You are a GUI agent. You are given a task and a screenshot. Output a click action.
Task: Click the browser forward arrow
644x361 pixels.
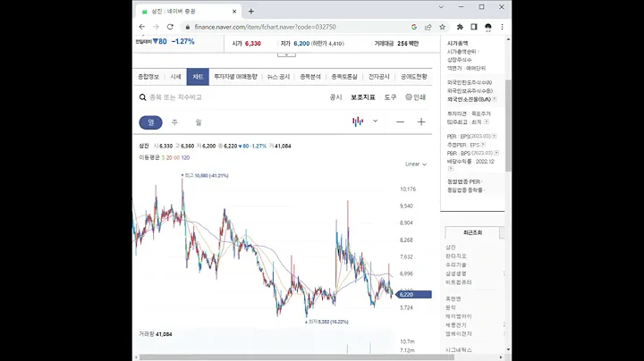point(156,27)
